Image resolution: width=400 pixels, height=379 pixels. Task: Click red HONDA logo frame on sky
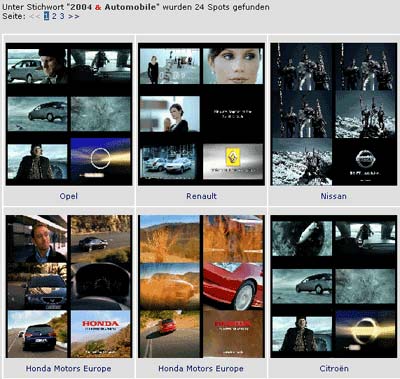101,334
